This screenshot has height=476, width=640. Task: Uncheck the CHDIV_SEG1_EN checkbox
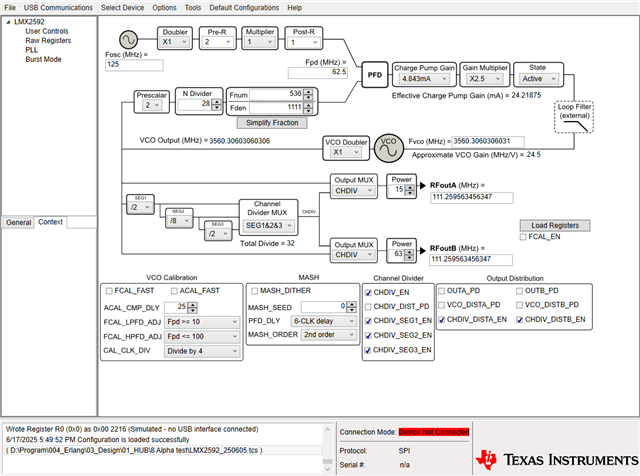(x=368, y=321)
